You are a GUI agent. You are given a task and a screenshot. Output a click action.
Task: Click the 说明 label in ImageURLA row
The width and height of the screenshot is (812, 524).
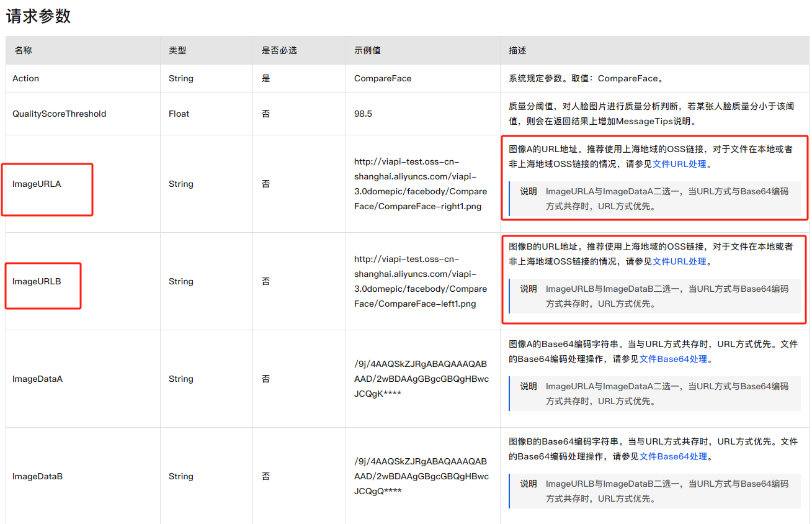[529, 191]
